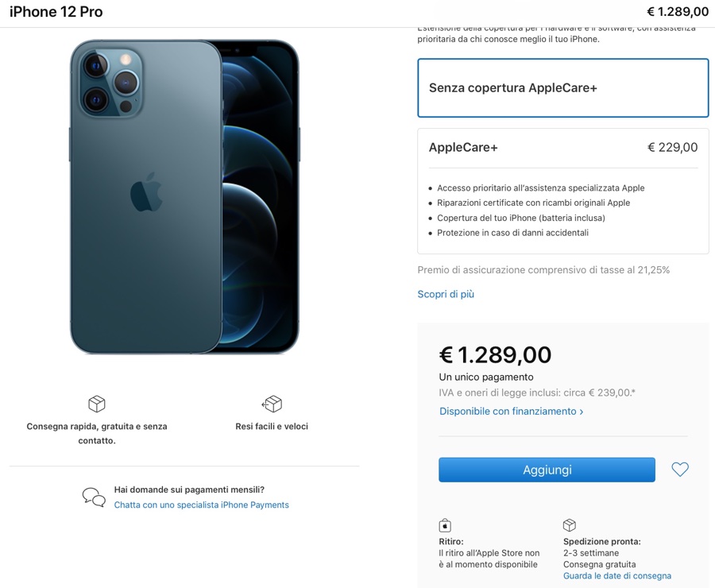Select the Senza copertura AppleCare+ option
This screenshot has height=588, width=715.
point(562,88)
